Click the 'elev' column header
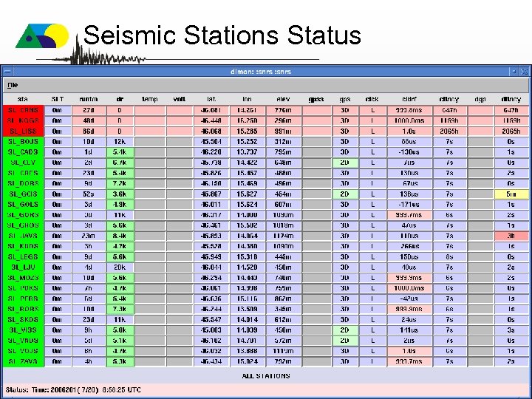Viewport: 532px width, 399px height. point(283,99)
